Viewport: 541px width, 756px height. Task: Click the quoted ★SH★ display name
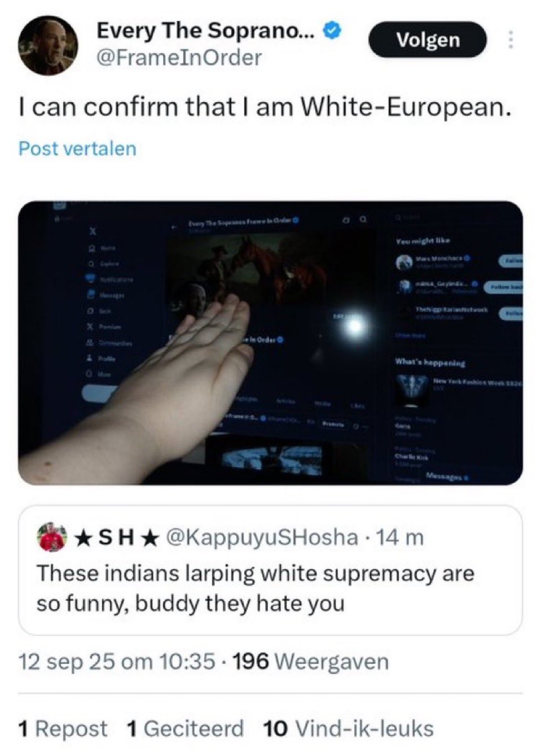(116, 537)
